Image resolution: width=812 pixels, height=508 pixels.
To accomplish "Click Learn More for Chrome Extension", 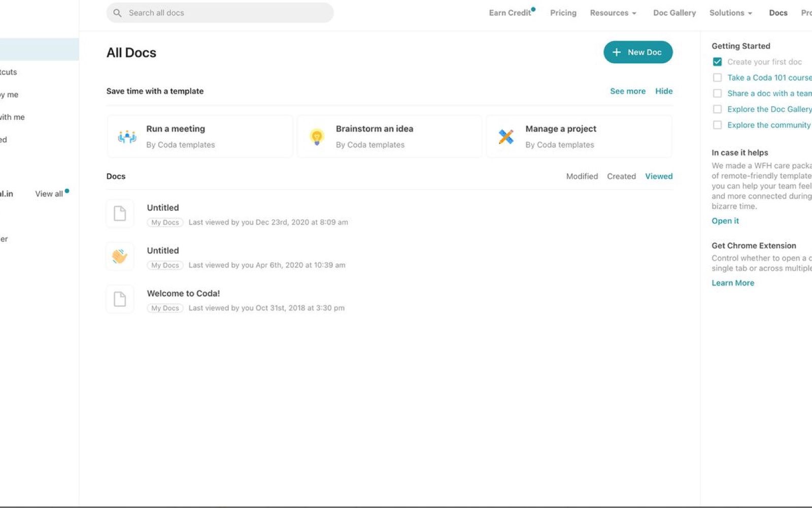I will pos(733,283).
